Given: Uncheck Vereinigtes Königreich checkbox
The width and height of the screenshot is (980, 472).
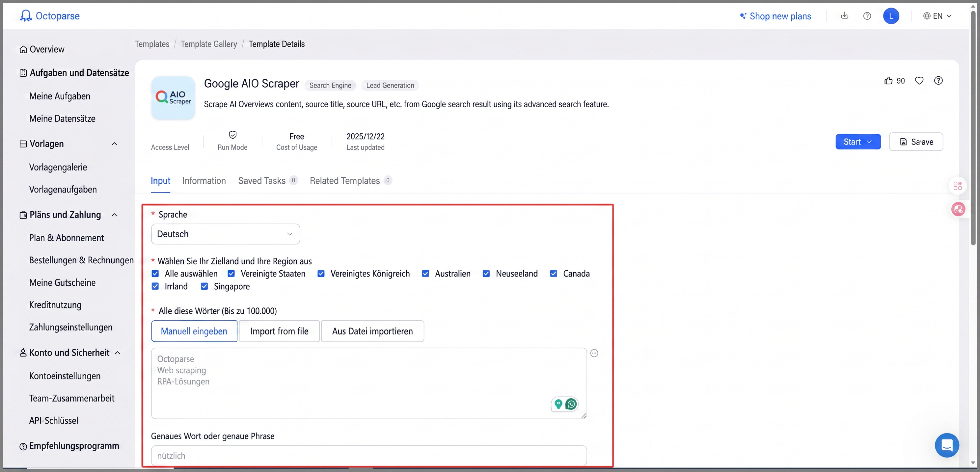Looking at the screenshot, I should tap(321, 274).
